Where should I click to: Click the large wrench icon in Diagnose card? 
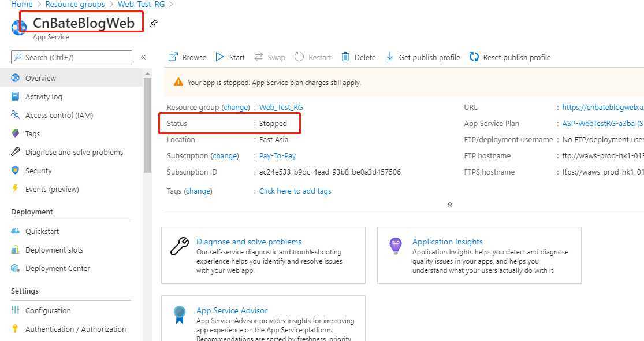180,246
